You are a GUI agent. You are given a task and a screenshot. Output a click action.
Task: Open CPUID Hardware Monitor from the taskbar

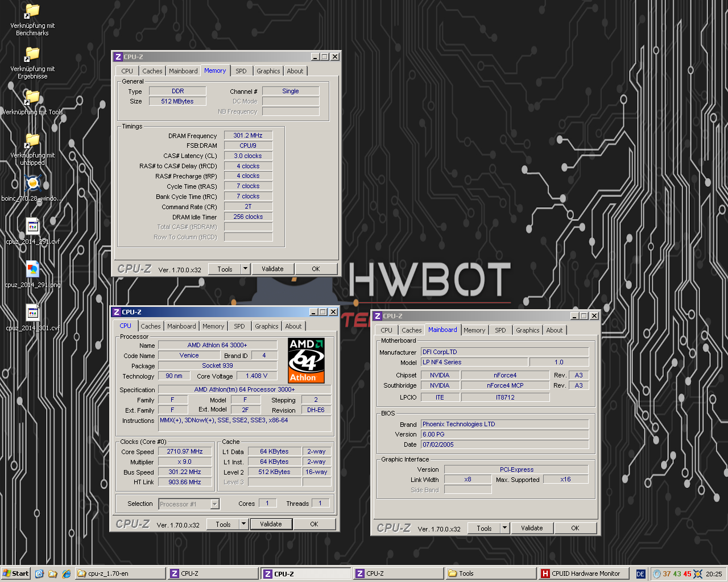(584, 573)
